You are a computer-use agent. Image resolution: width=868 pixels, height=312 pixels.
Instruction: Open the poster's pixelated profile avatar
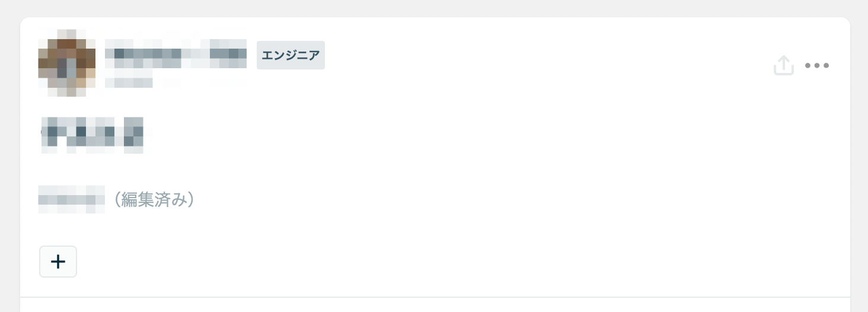pos(67,62)
